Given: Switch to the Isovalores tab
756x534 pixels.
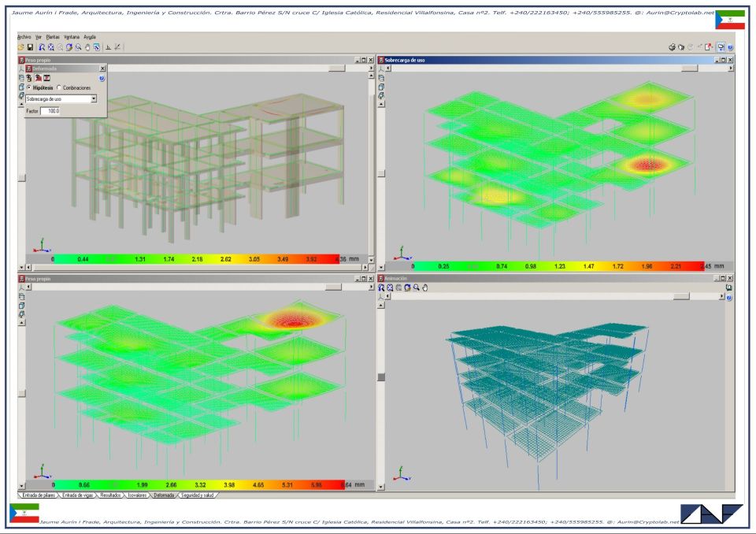Looking at the screenshot, I should point(138,495).
